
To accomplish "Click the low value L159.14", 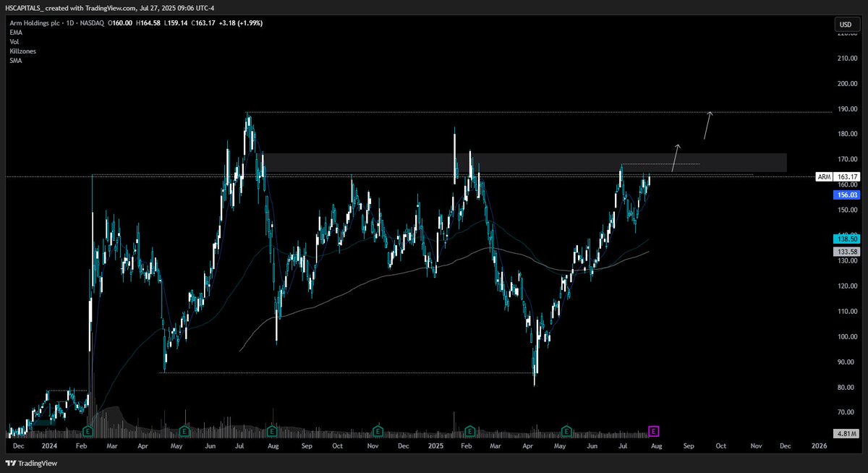I will click(x=177, y=23).
